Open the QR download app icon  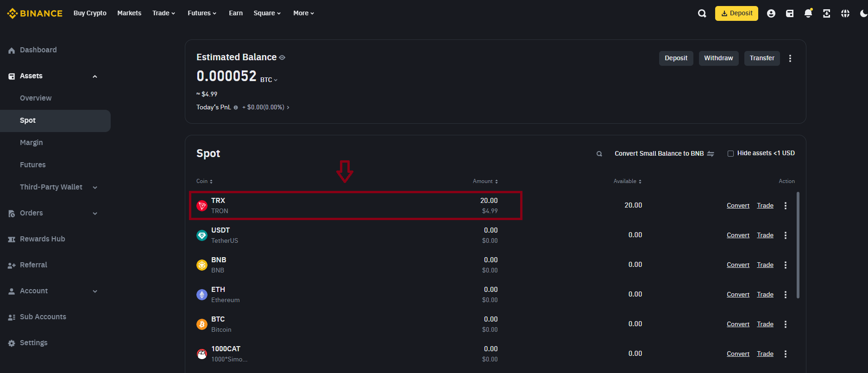coord(827,13)
